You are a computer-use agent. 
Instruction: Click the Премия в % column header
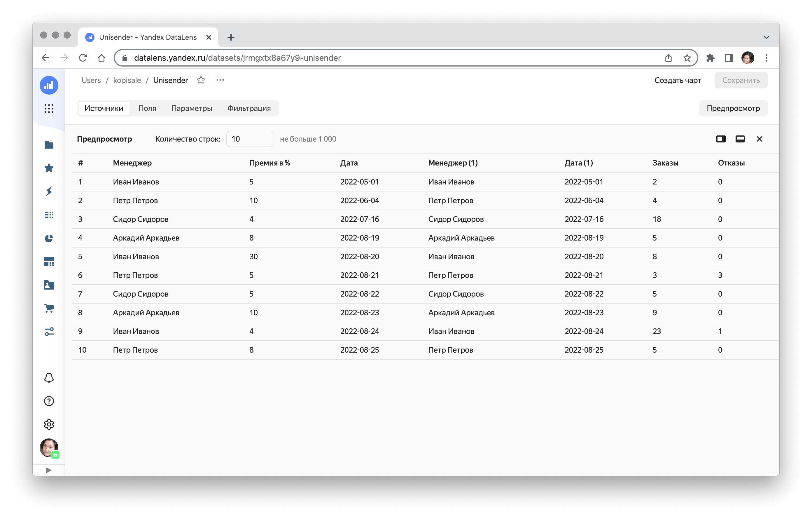pyautogui.click(x=269, y=163)
